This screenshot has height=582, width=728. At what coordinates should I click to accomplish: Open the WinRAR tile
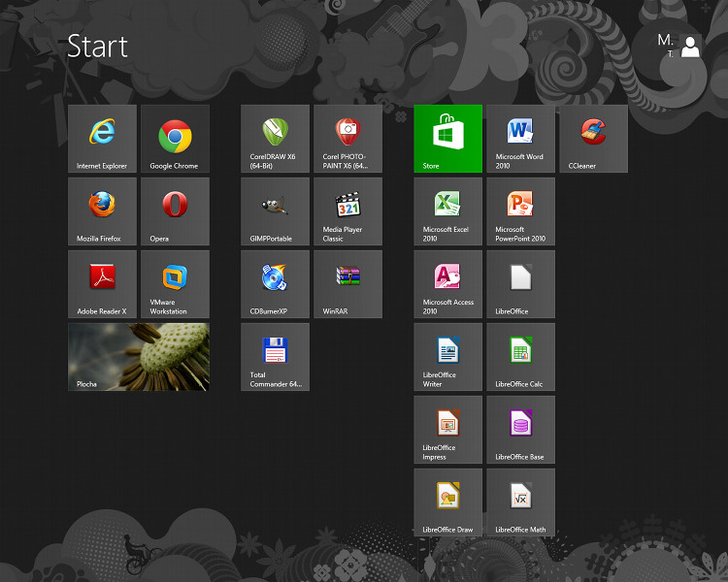click(347, 284)
